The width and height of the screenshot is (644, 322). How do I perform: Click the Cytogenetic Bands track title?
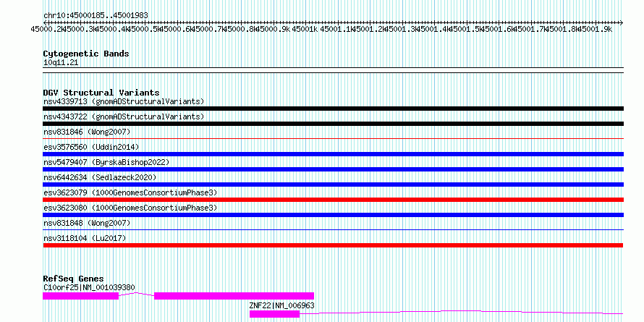coord(86,54)
